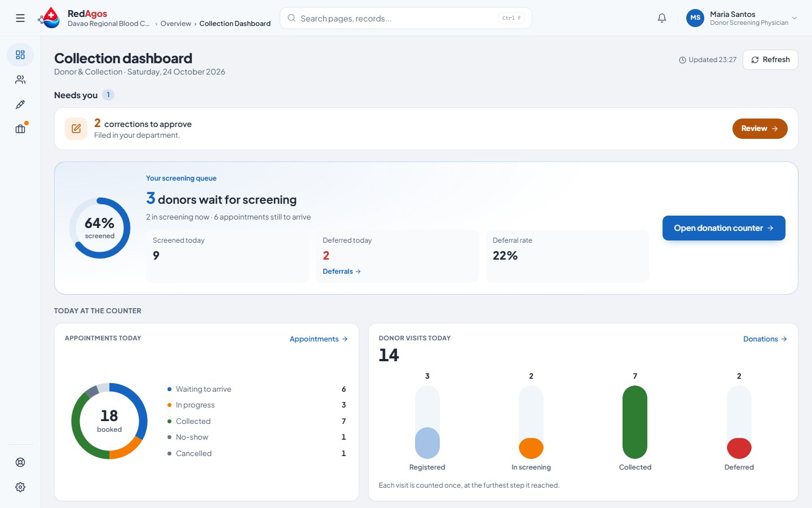Open the briefcase sidebar icon with badge
The width and height of the screenshot is (812, 508).
(x=20, y=129)
